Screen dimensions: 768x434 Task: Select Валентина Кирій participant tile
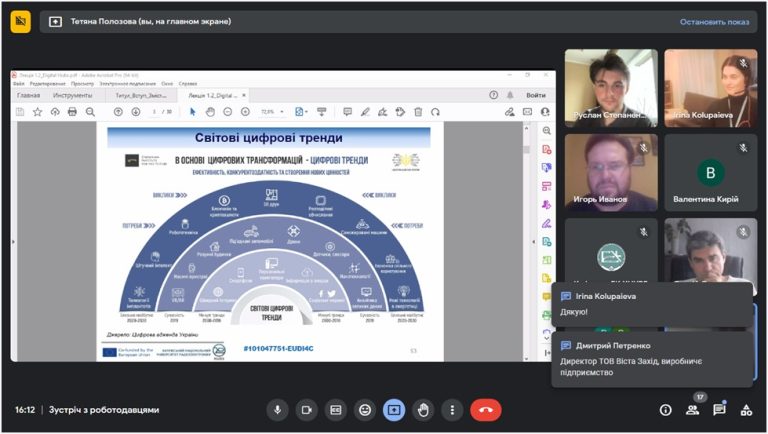click(x=711, y=172)
